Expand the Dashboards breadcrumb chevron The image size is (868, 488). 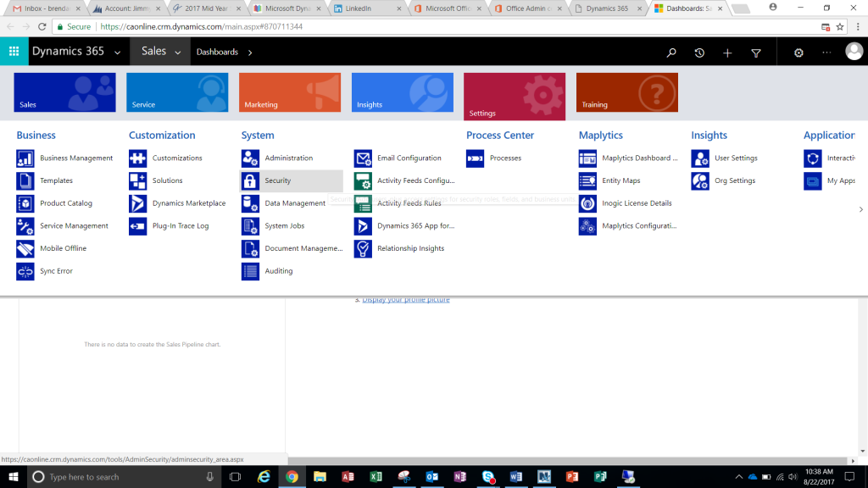click(x=250, y=53)
